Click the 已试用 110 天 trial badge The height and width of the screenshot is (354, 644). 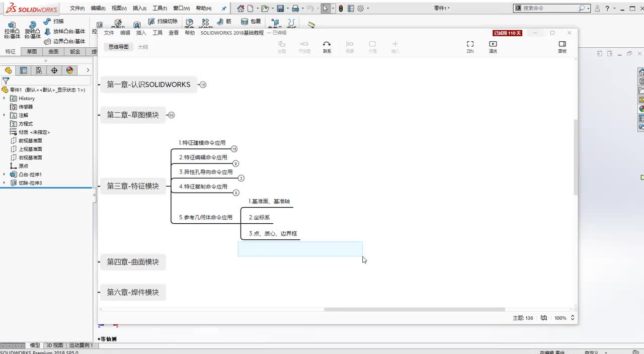(x=508, y=33)
